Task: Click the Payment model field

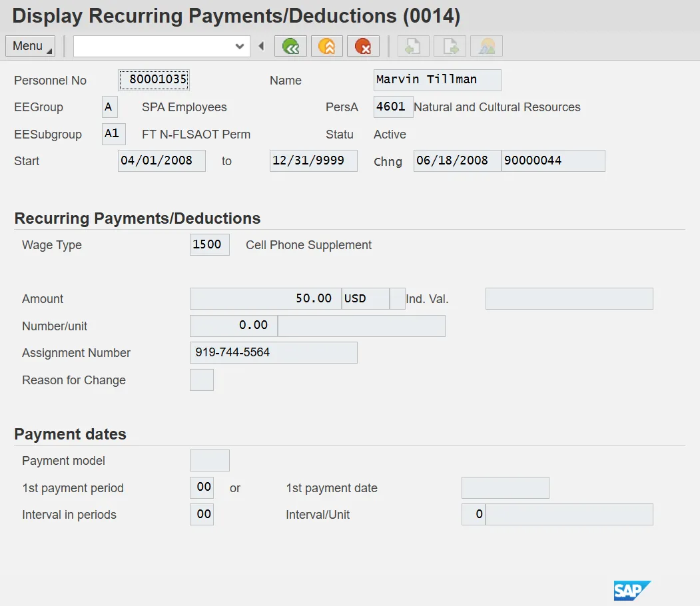Action: tap(209, 461)
